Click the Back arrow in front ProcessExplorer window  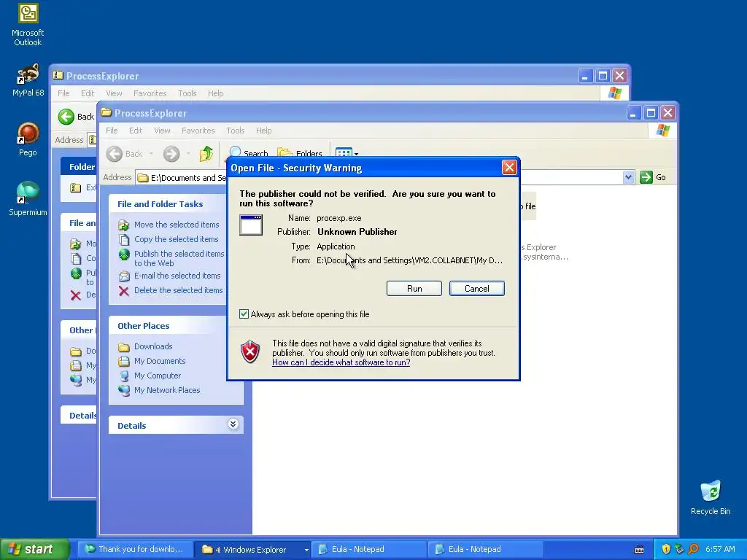[115, 153]
